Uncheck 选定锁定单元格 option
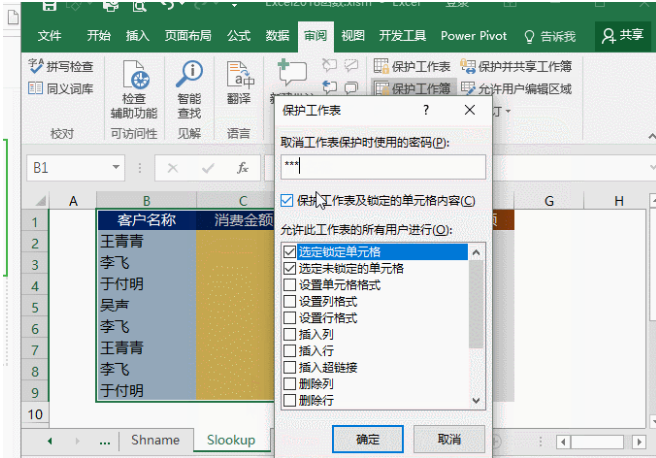 (290, 252)
